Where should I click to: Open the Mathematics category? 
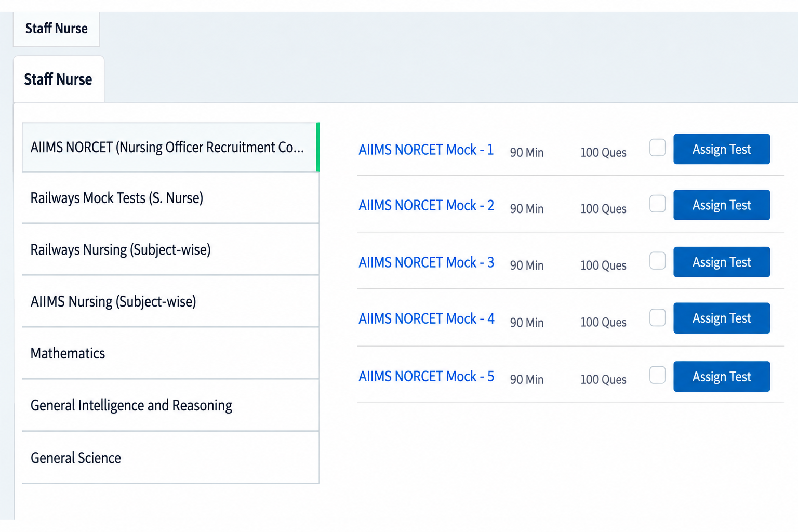click(170, 353)
